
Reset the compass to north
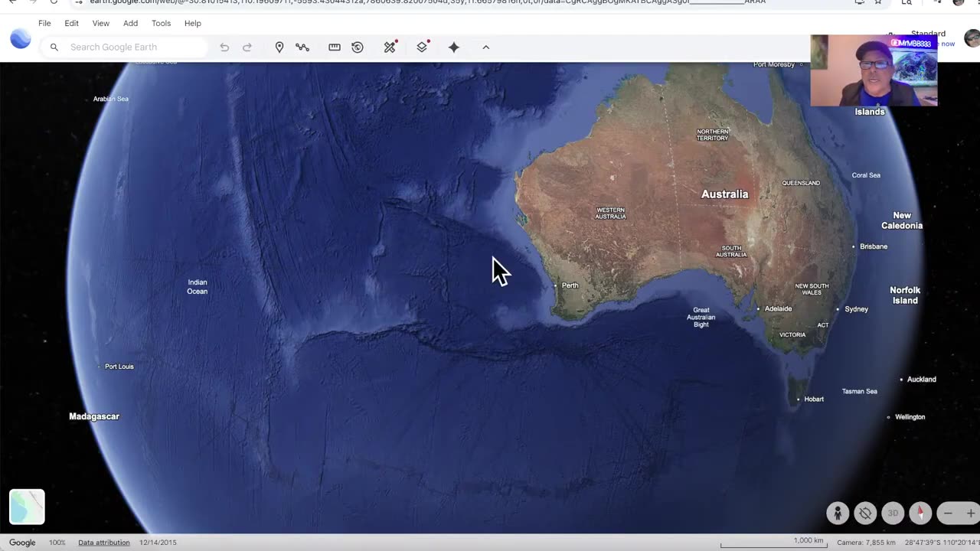point(920,514)
